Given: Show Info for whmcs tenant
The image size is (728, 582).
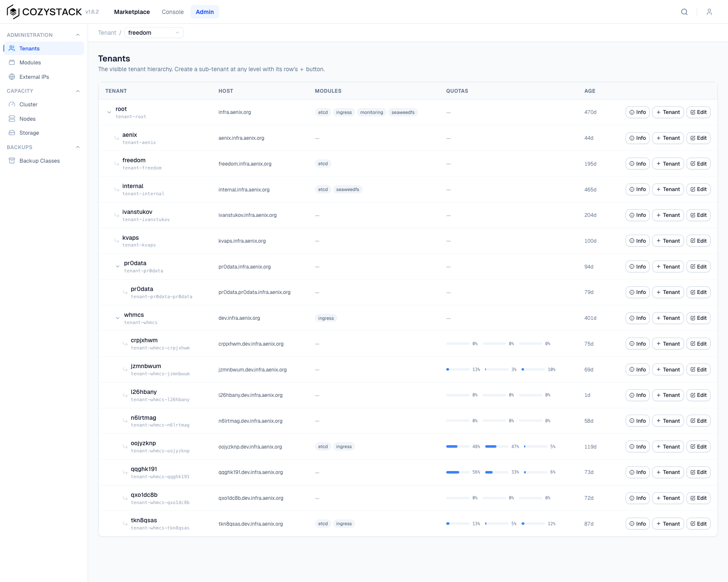Looking at the screenshot, I should coord(637,318).
